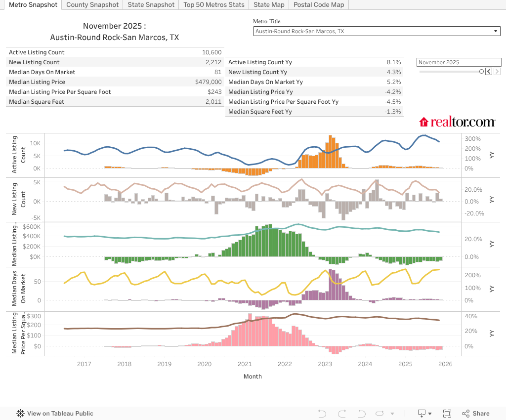Screen dimensions: 506x420
Task: Enter full screen mode
Action: point(447,414)
